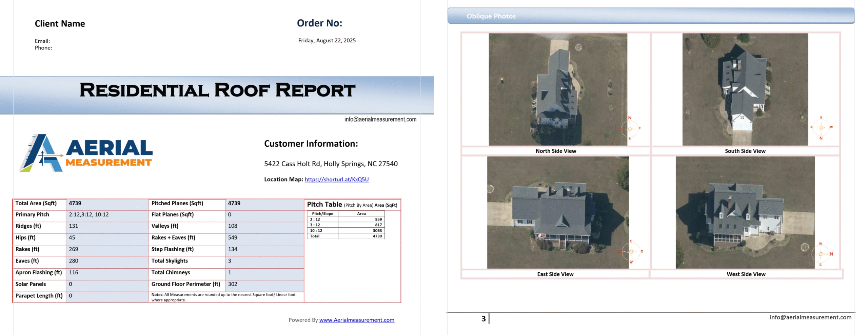Viewport: 868px width, 335px height.
Task: Select the East Side View aerial photo
Action: [557, 212]
